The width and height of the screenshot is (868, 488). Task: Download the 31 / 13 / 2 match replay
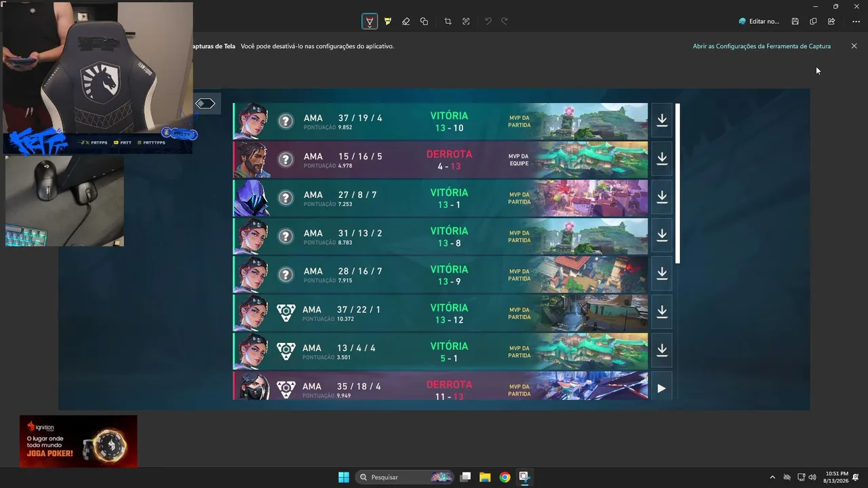[x=662, y=235]
